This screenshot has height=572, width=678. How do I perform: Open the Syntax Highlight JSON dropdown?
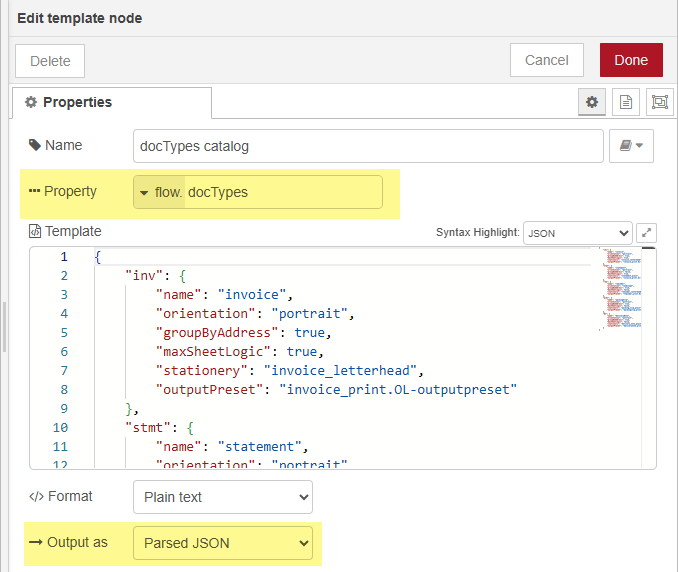pyautogui.click(x=577, y=232)
